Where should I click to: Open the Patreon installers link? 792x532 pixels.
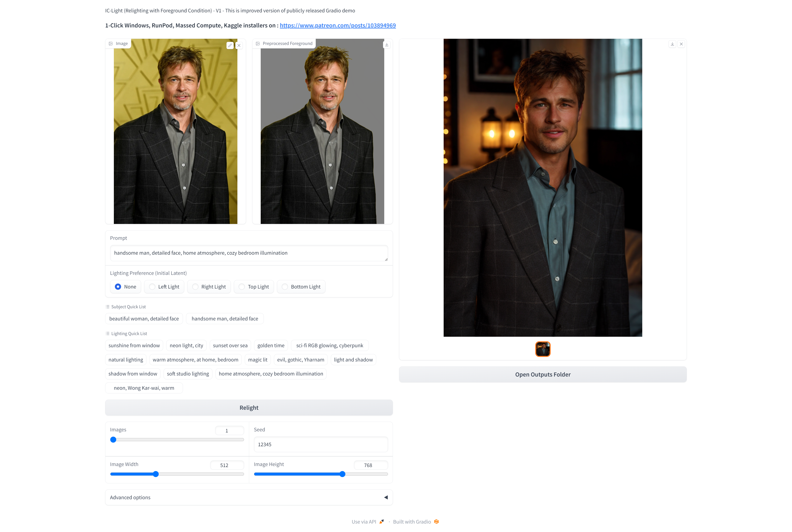337,25
